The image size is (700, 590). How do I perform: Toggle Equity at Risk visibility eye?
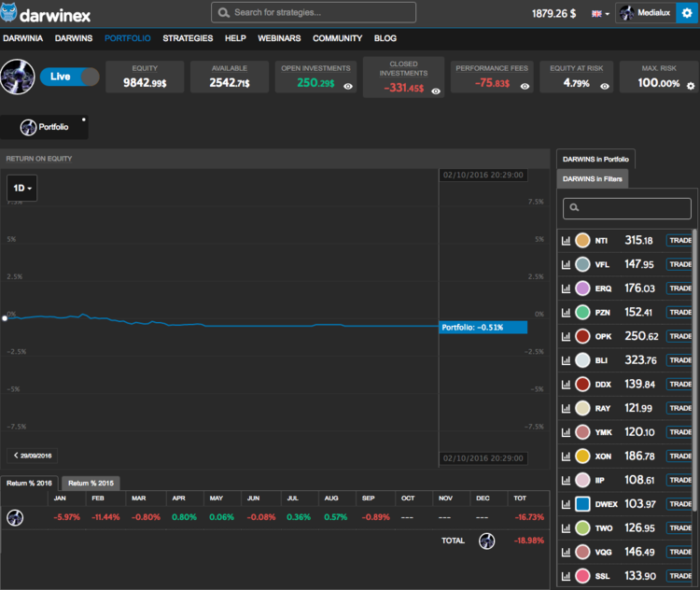[605, 86]
